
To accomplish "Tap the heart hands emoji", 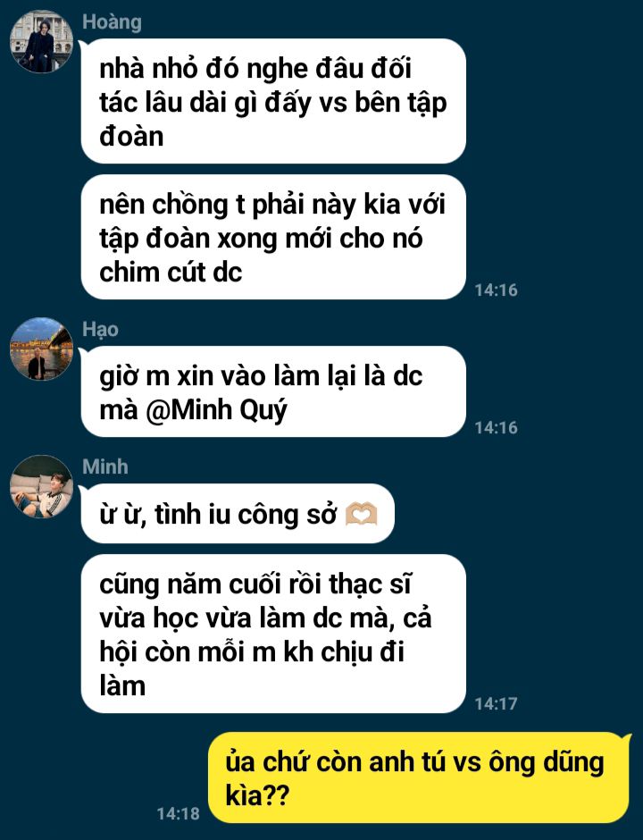I will (x=362, y=515).
